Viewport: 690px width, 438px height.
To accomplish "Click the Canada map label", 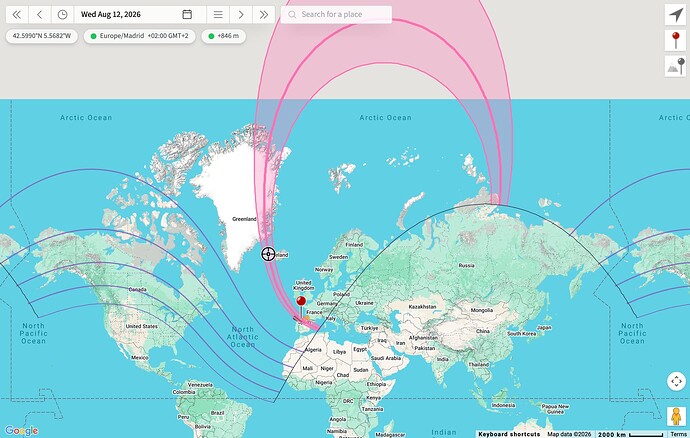I will pos(137,290).
